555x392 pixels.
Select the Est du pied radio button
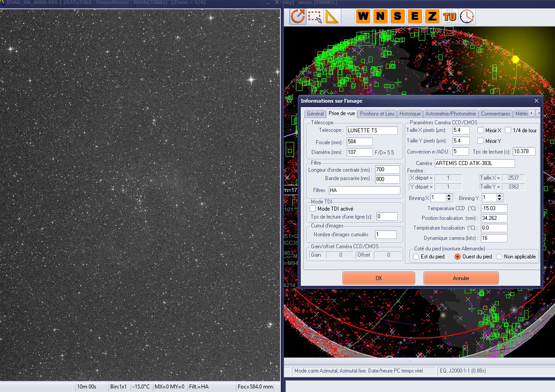pos(416,257)
